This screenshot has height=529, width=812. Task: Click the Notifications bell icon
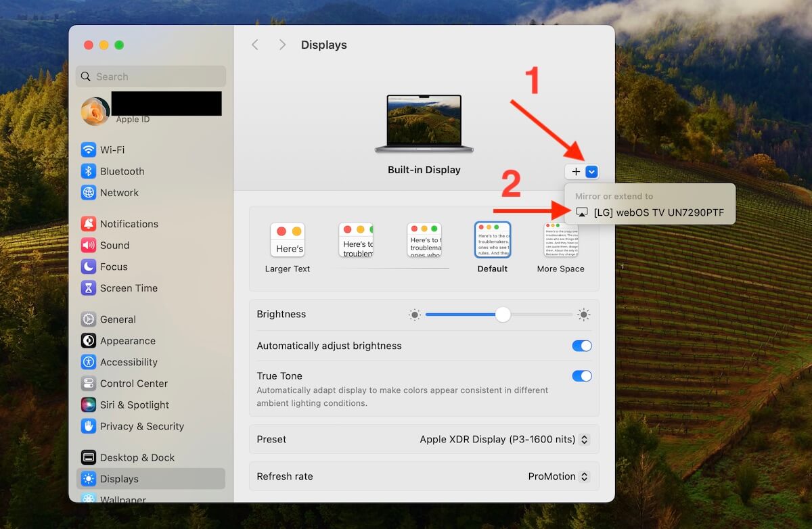point(89,224)
